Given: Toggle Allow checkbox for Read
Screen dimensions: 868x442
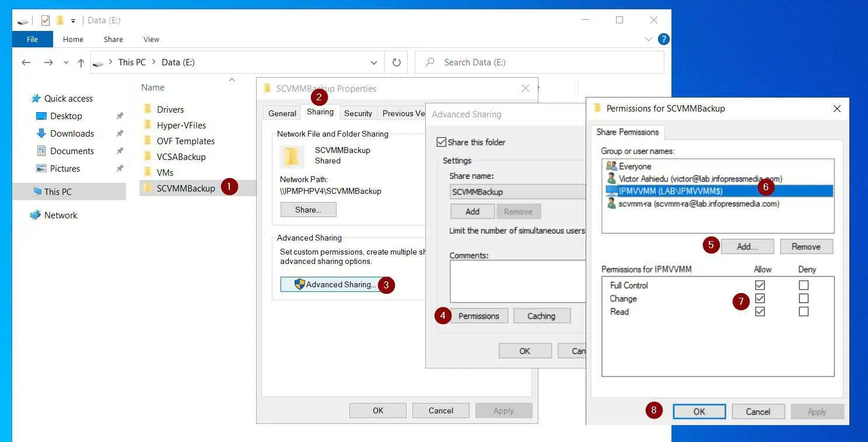Looking at the screenshot, I should pyautogui.click(x=759, y=311).
